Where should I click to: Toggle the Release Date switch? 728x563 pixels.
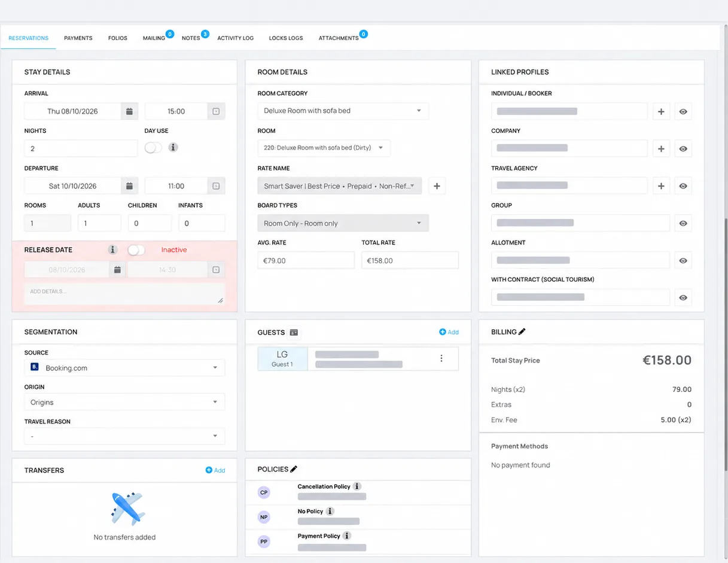tap(136, 249)
